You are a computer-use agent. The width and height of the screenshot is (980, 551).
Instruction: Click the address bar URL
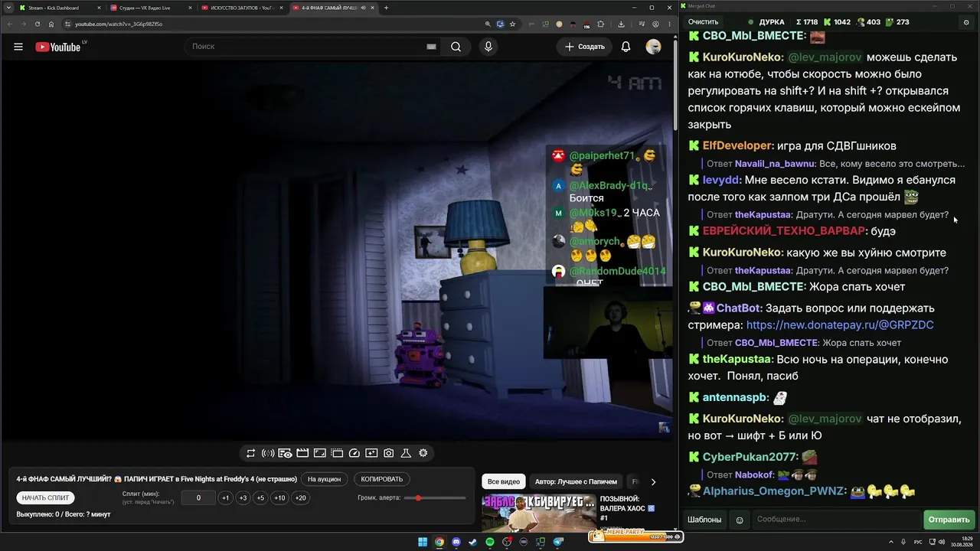(119, 24)
